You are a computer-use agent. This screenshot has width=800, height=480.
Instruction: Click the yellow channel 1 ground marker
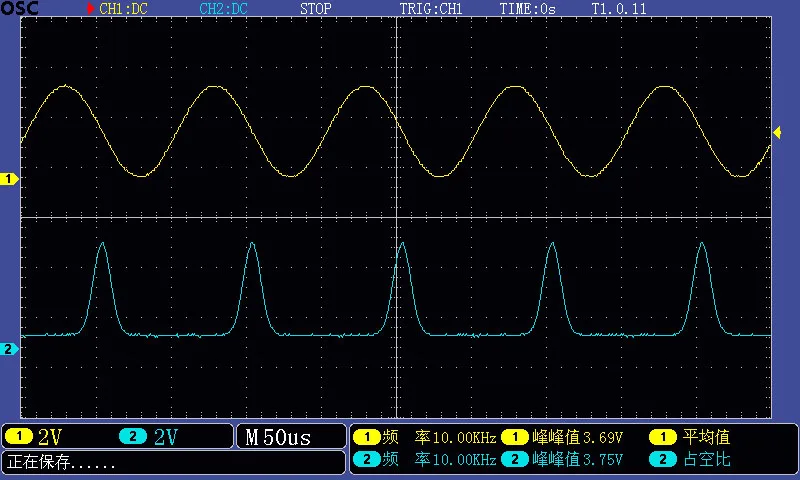tap(9, 179)
